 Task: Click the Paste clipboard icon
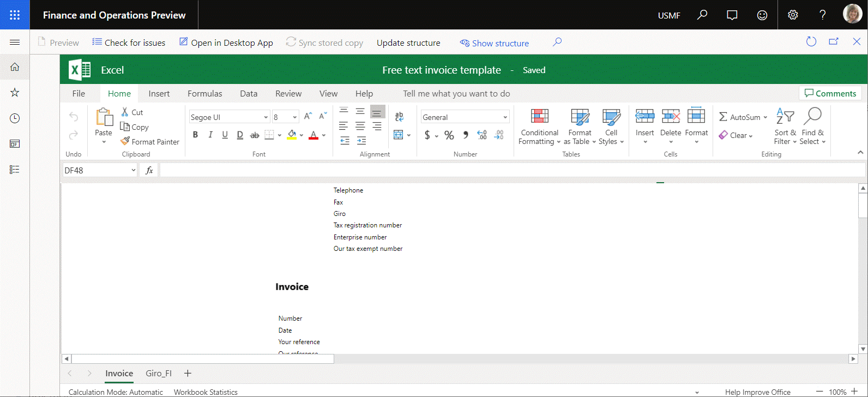click(104, 117)
